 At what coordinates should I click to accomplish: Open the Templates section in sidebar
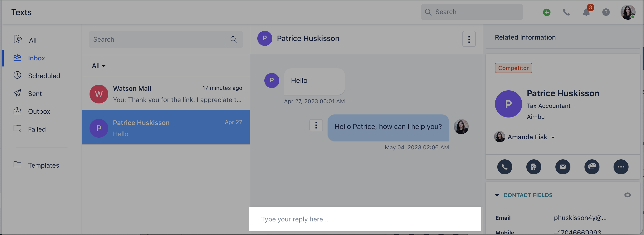click(43, 165)
